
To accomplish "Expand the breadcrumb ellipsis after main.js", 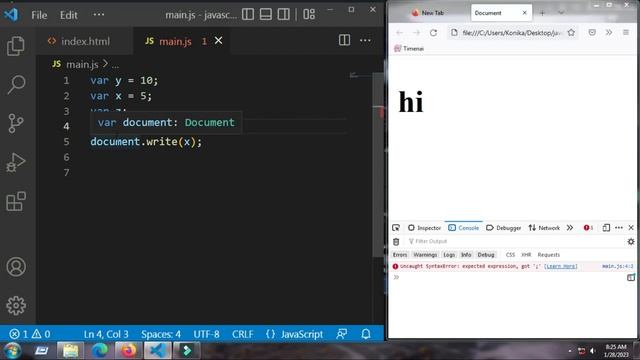I will (x=116, y=64).
